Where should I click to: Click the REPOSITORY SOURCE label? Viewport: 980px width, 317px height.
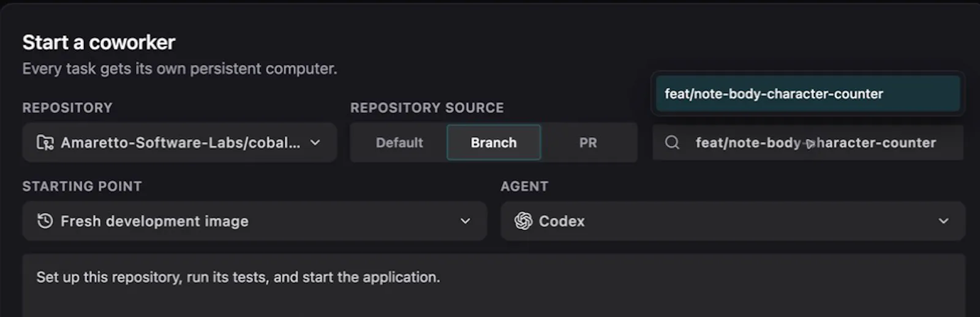pos(427,108)
